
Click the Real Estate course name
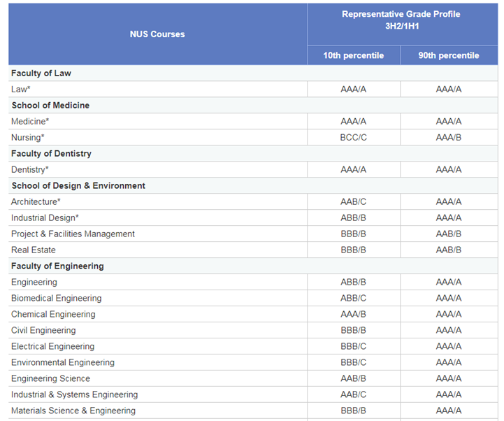pos(34,250)
